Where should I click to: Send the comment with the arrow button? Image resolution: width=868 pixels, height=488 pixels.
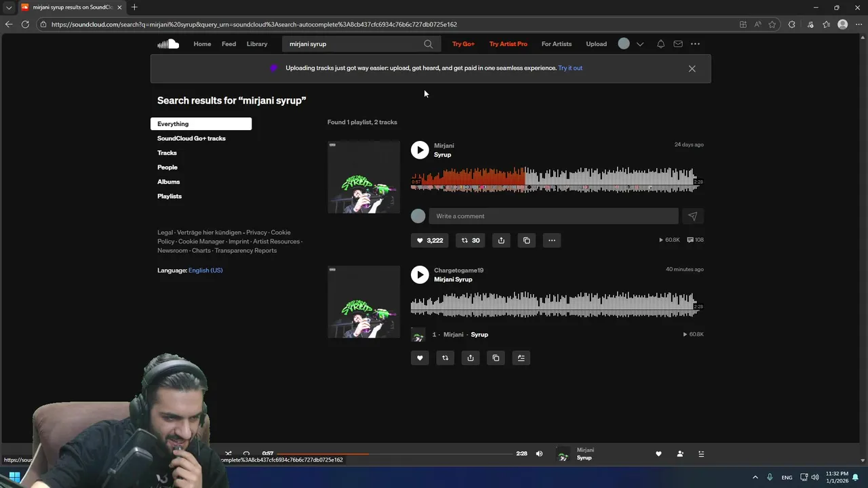(692, 216)
